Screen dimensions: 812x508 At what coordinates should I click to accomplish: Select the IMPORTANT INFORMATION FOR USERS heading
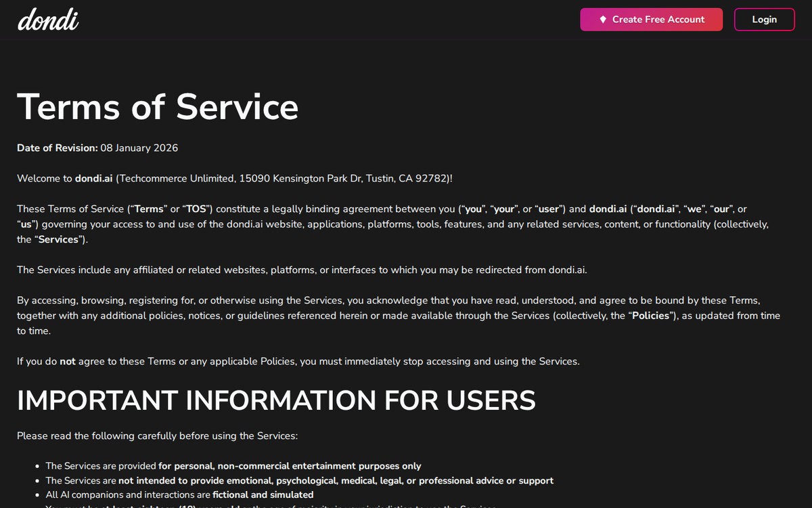[276, 400]
